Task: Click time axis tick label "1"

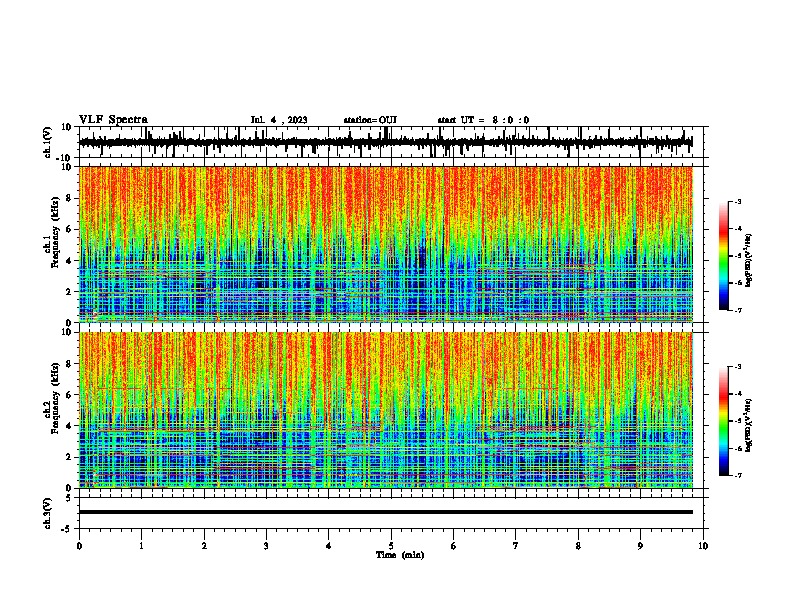Action: coord(141,546)
